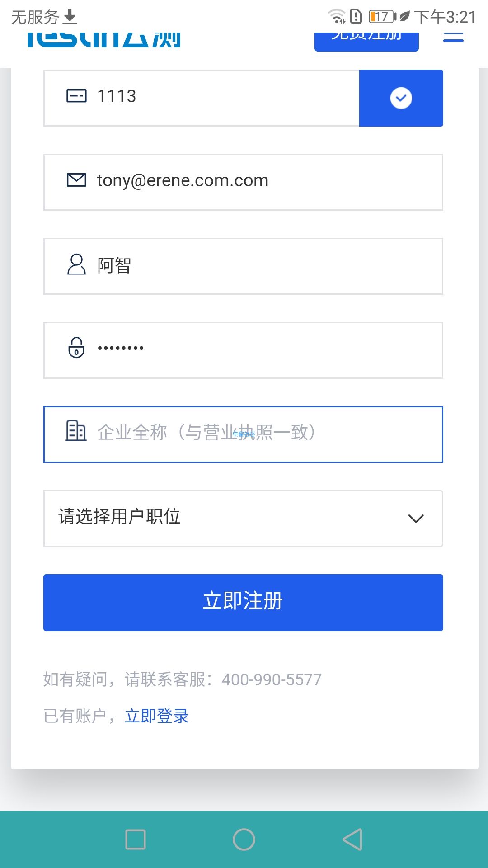Click the blue checkmark verify button
This screenshot has height=868, width=488.
401,98
